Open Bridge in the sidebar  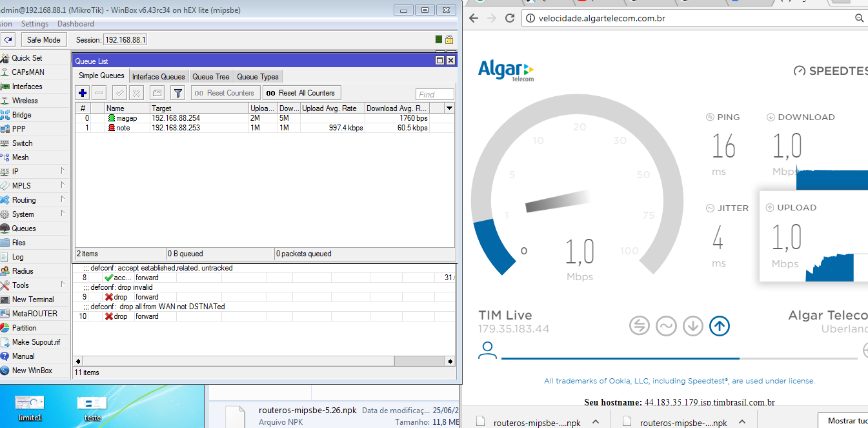(x=21, y=115)
